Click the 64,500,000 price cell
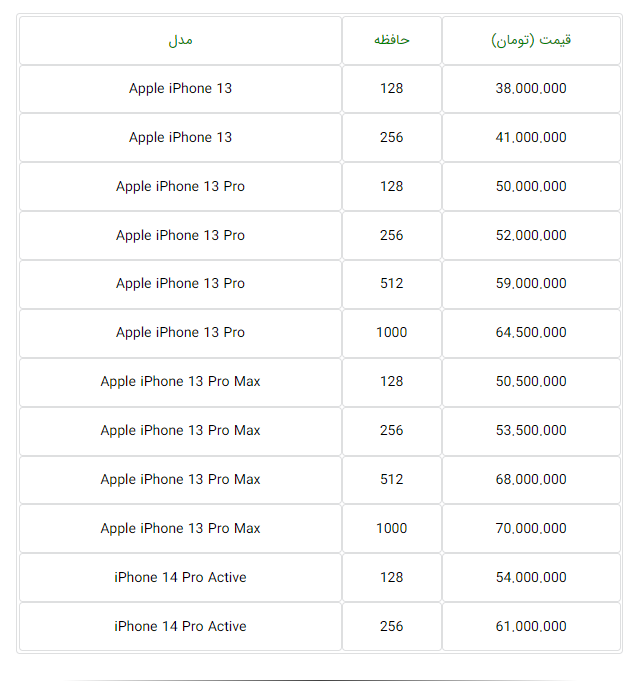 531,332
